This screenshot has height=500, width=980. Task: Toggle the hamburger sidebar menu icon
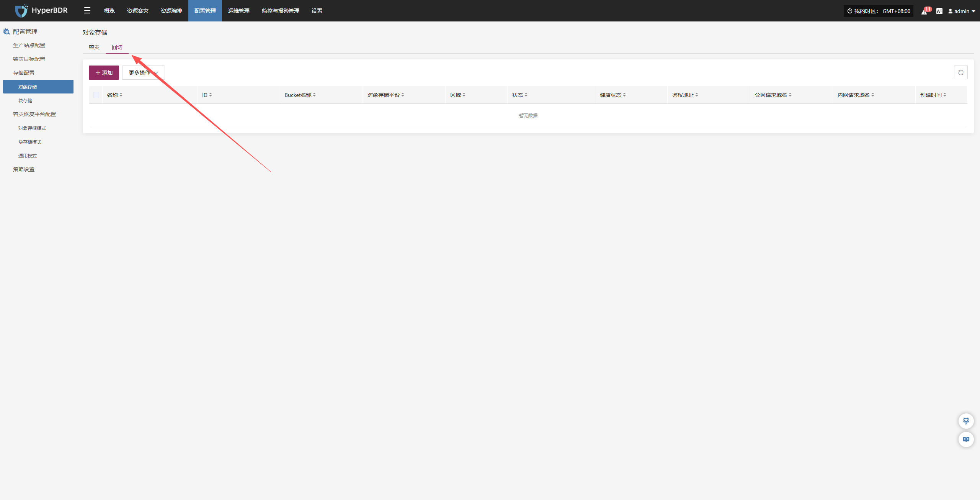click(x=87, y=11)
